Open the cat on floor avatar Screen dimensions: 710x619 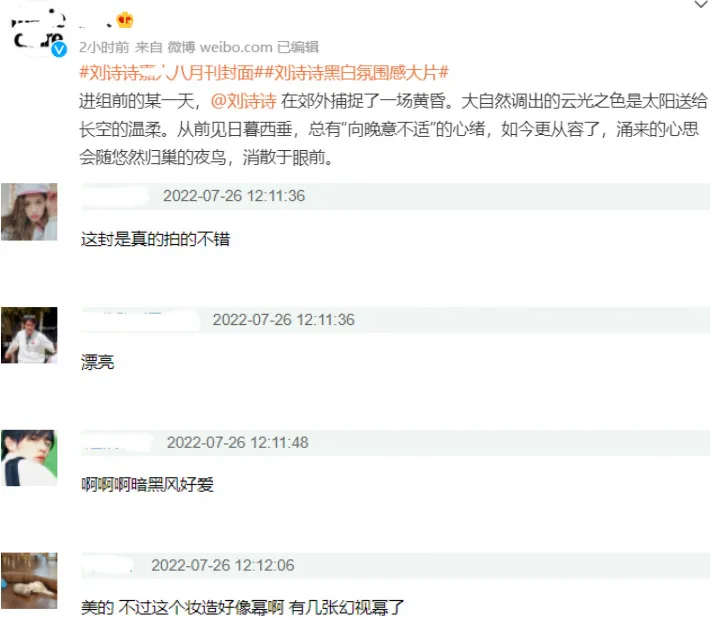coord(29,581)
